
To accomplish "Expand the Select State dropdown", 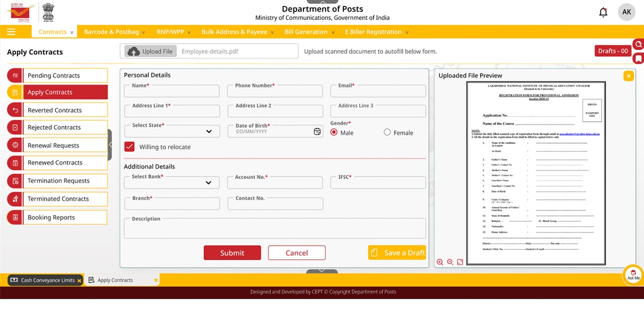I will (x=208, y=132).
